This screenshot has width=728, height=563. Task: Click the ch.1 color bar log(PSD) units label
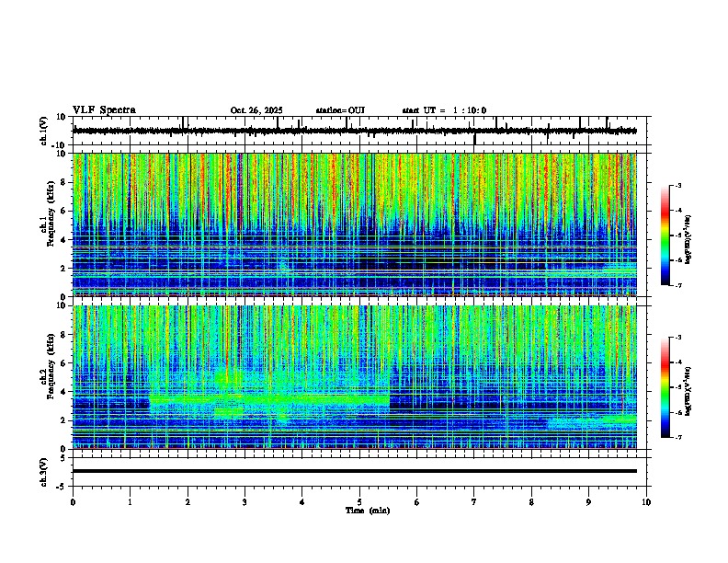(688, 240)
